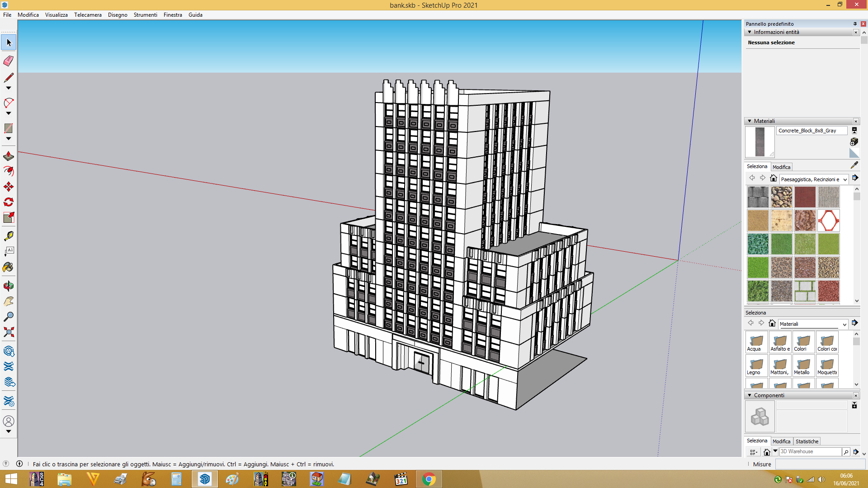Switch to Components Modifica tab
Viewport: 868px width, 488px height.
781,441
